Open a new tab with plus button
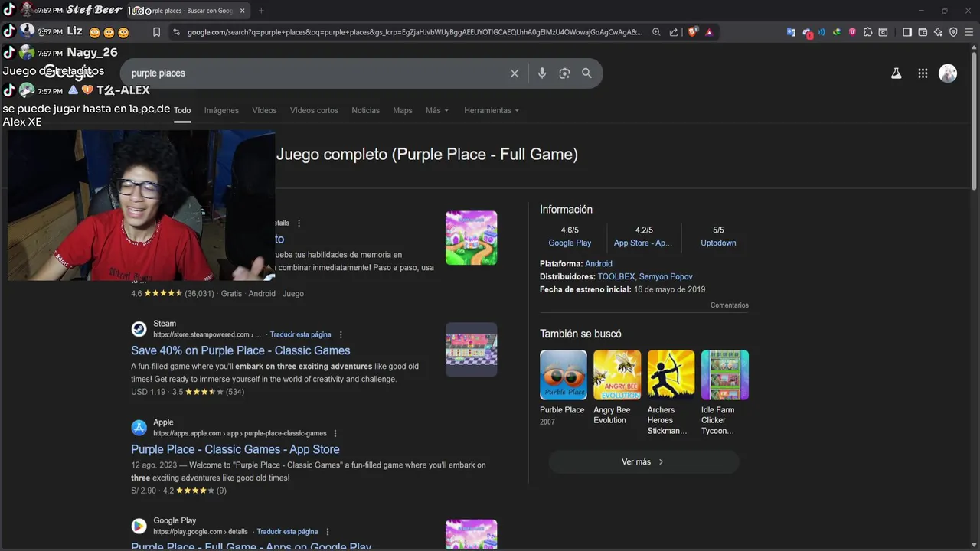980x551 pixels. pyautogui.click(x=261, y=11)
